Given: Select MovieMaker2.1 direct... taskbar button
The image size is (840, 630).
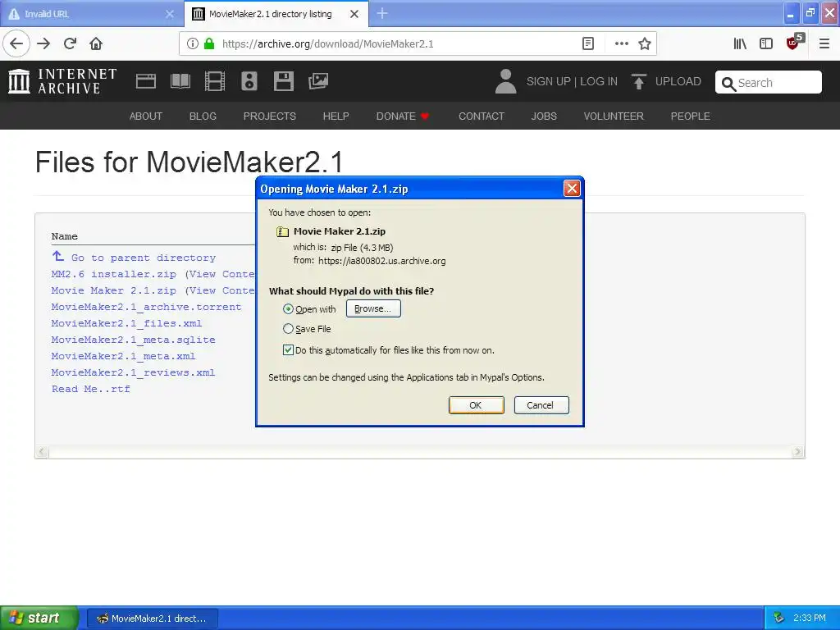Looking at the screenshot, I should click(152, 619).
